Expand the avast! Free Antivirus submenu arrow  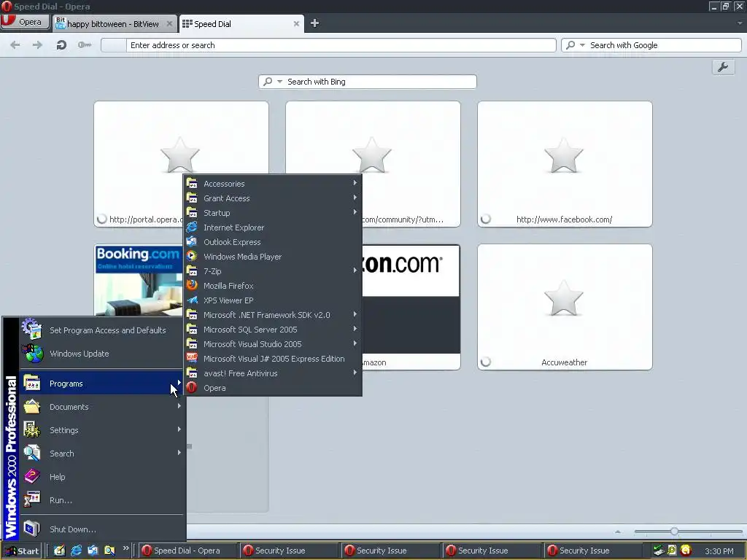(x=355, y=373)
